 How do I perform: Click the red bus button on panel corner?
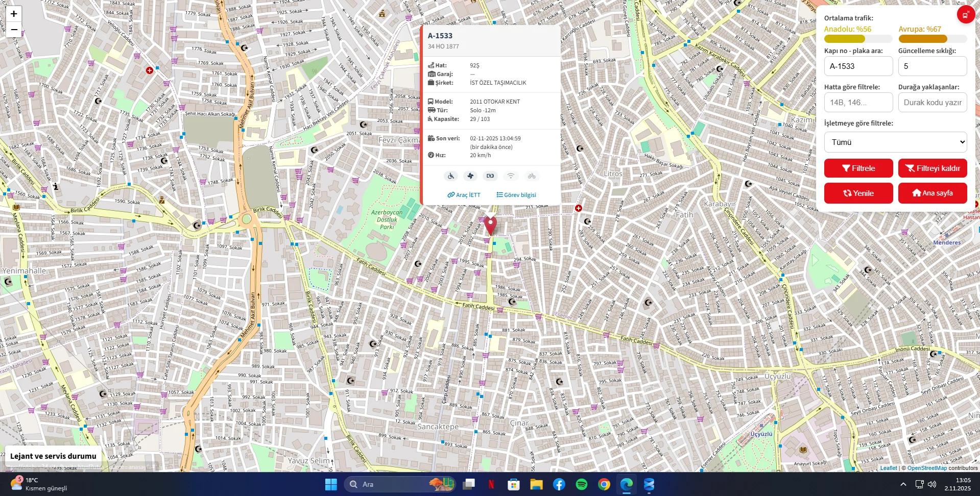(965, 14)
